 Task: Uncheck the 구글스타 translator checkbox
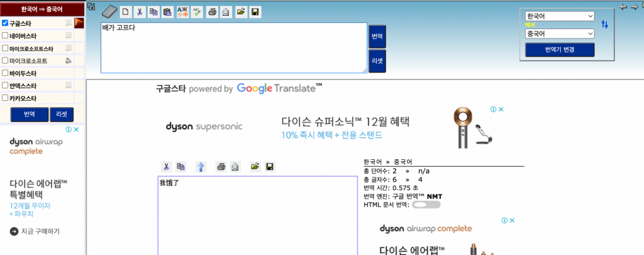(5, 23)
